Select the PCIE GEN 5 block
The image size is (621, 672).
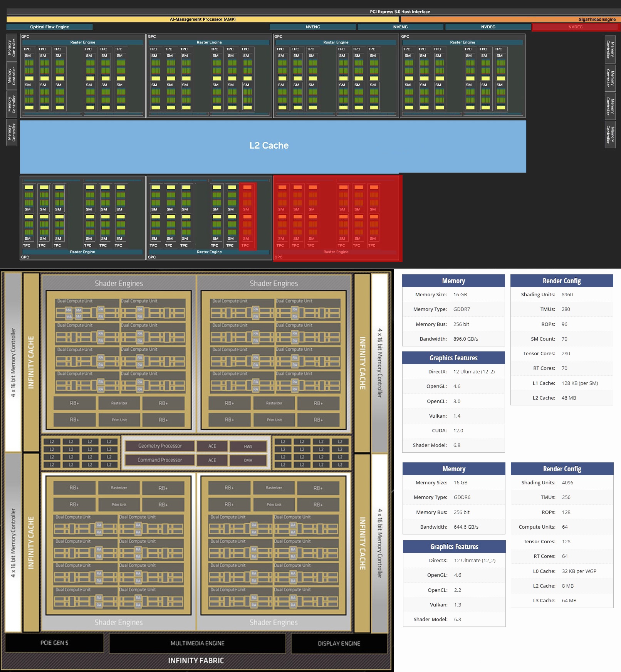(54, 643)
